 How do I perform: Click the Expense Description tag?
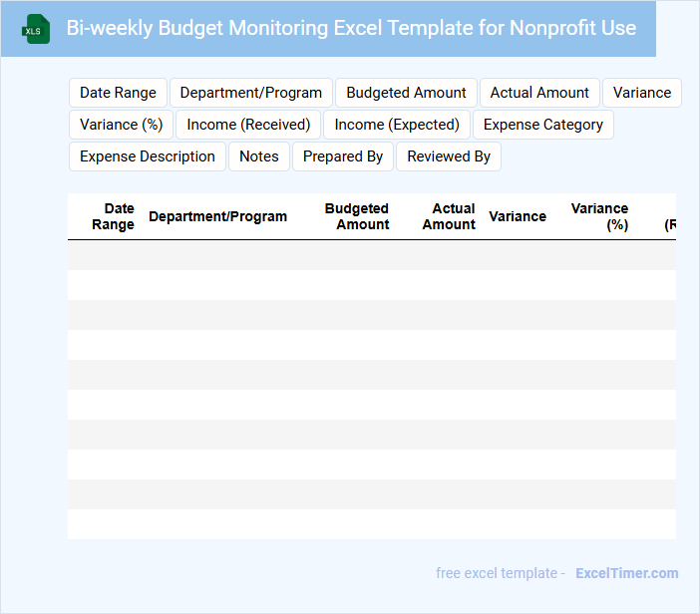pyautogui.click(x=148, y=156)
